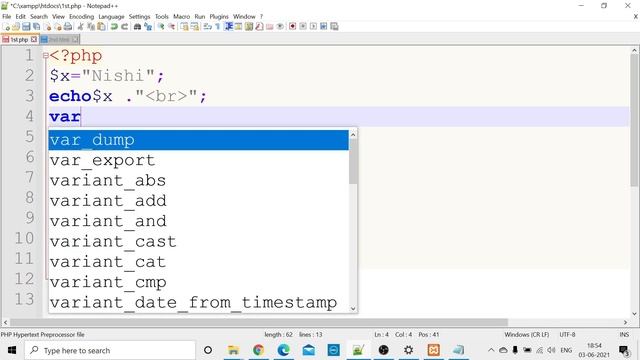Click the Open file toolbar icon

pyautogui.click(x=16, y=27)
